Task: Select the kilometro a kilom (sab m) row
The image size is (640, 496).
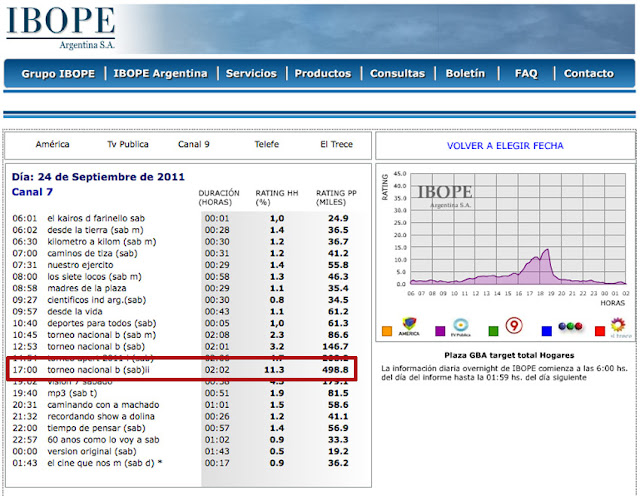Action: click(180, 242)
